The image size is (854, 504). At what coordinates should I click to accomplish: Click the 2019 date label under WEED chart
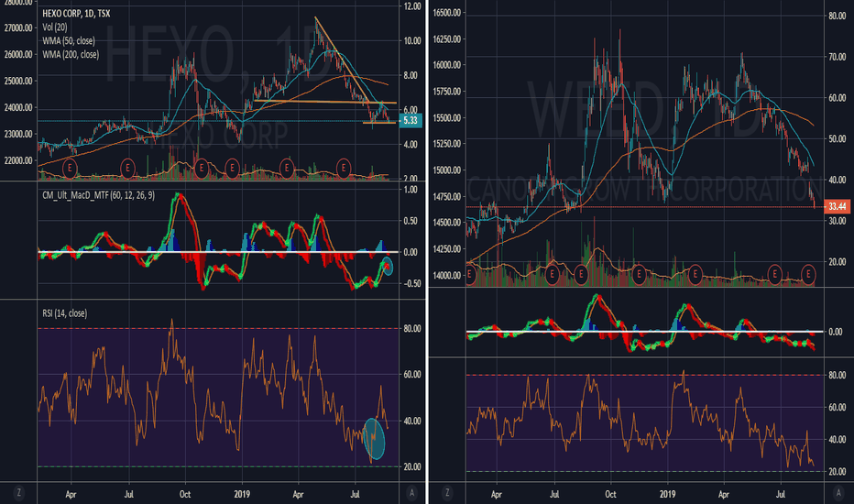point(667,495)
